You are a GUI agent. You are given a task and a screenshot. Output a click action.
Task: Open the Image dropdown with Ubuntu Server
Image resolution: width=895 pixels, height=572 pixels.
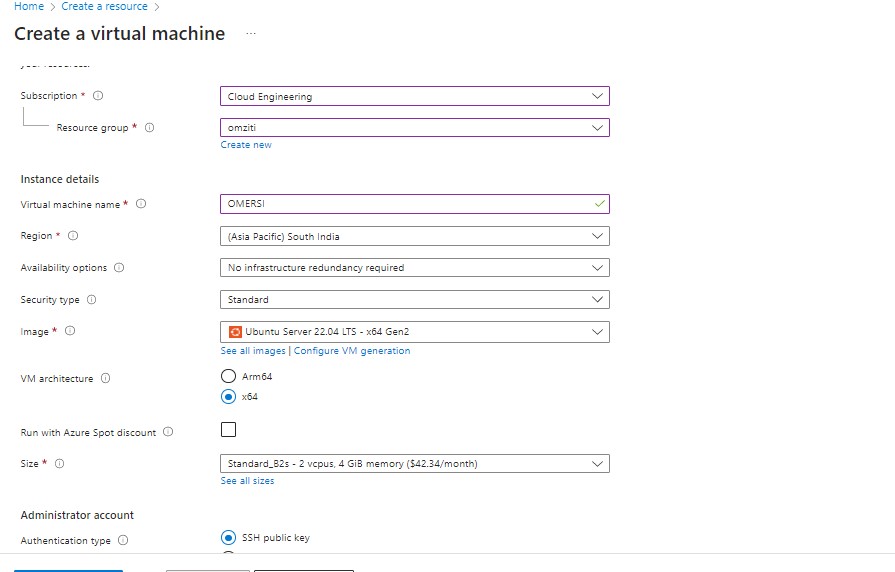point(414,332)
